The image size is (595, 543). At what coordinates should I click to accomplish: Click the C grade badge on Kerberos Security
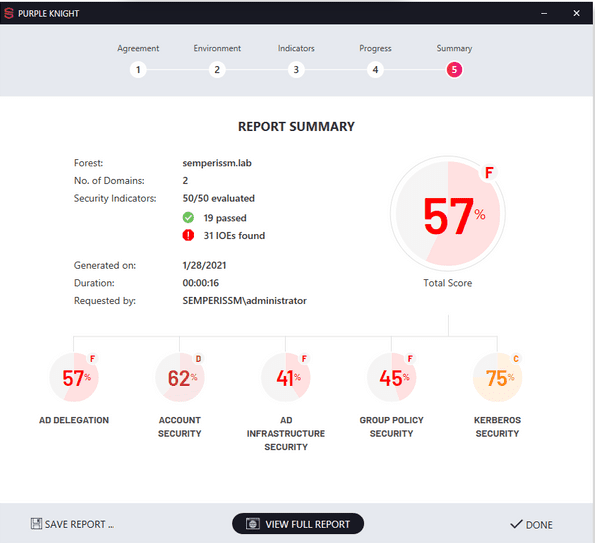[515, 359]
